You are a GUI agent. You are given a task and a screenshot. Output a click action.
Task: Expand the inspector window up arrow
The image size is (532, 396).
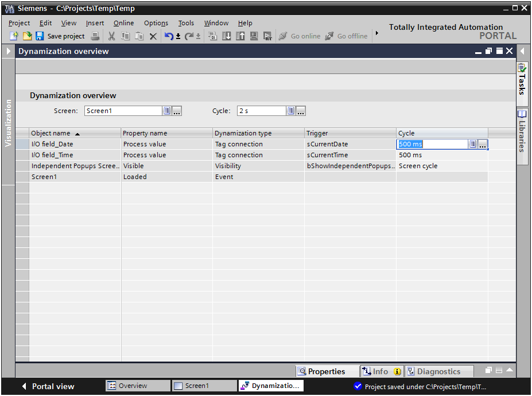[510, 370]
